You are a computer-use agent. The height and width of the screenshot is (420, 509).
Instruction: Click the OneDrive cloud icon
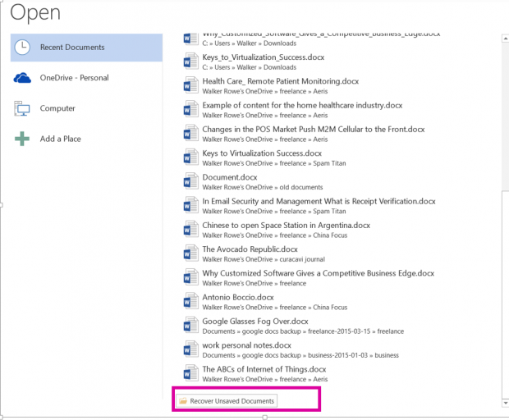click(x=23, y=78)
